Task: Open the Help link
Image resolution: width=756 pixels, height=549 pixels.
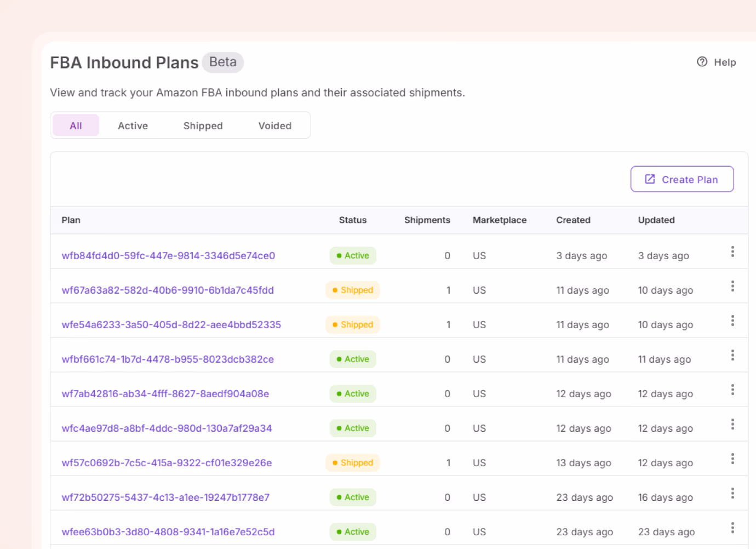Action: coord(716,62)
